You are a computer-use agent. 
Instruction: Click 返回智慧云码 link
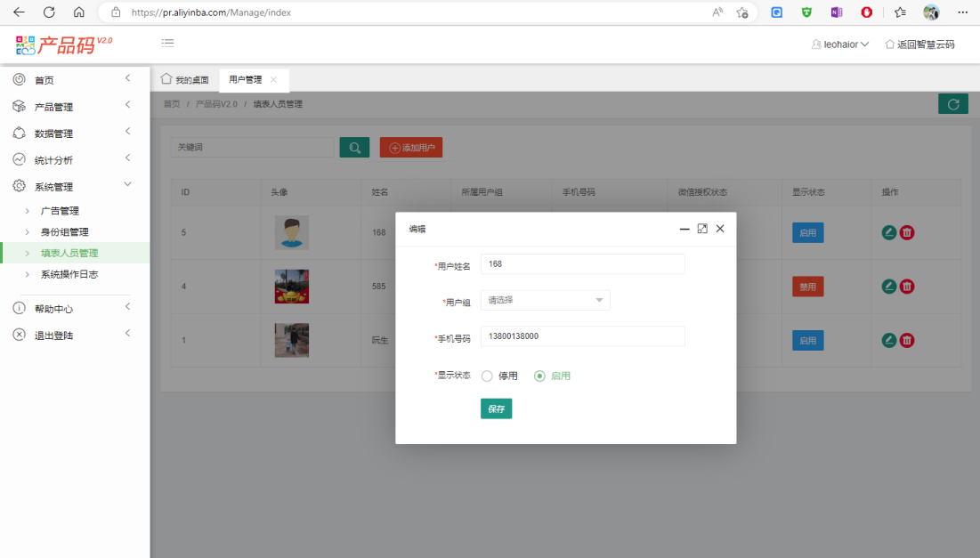[x=919, y=44]
